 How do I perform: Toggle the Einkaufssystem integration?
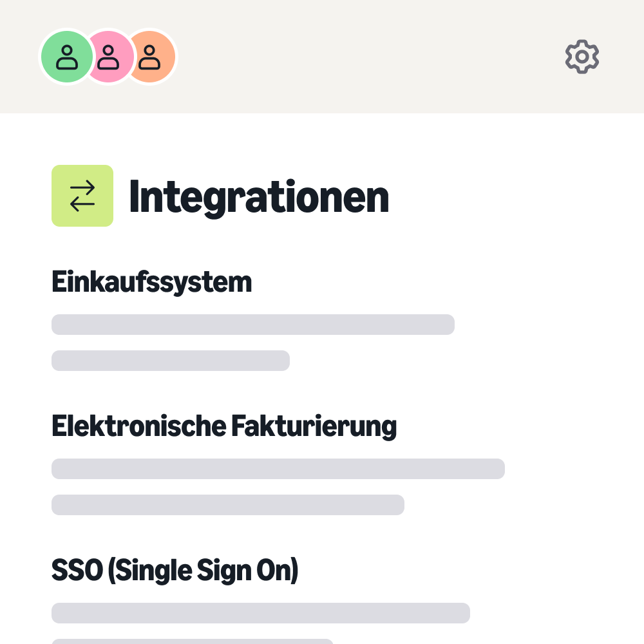(151, 281)
